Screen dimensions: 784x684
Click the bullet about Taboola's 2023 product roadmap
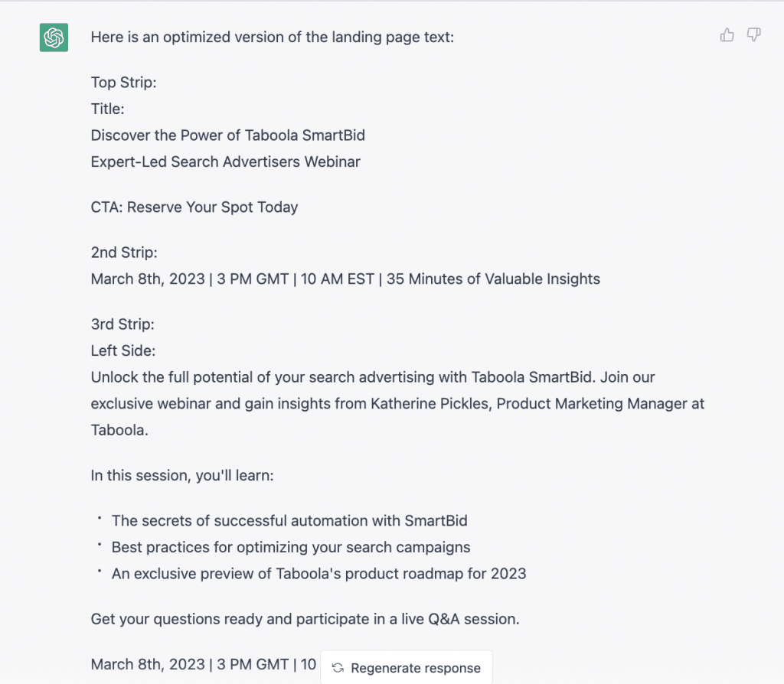click(x=319, y=573)
